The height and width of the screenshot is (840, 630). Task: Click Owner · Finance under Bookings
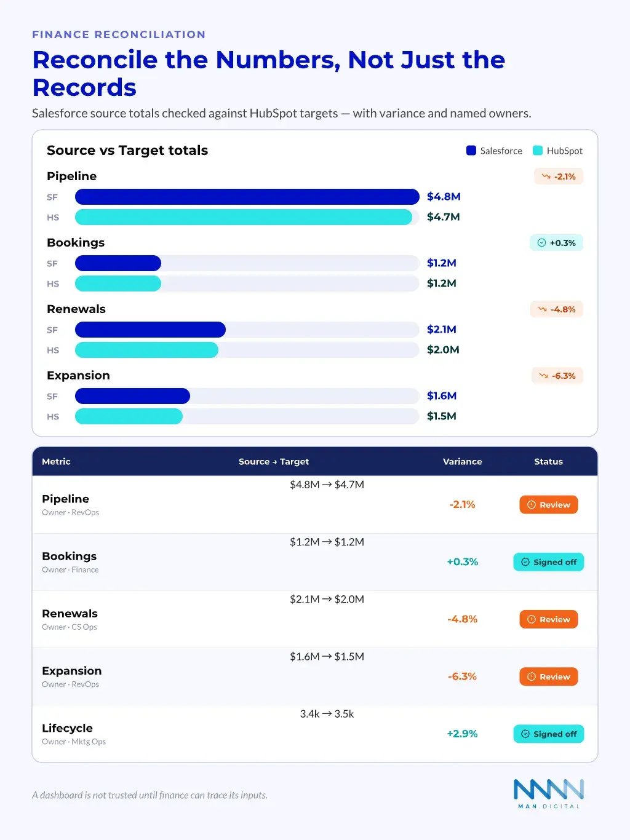tap(70, 569)
